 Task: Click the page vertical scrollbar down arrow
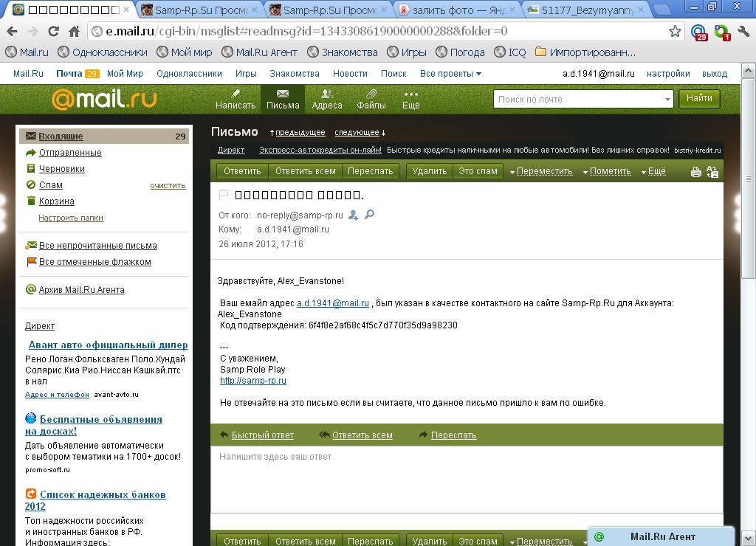[748, 539]
